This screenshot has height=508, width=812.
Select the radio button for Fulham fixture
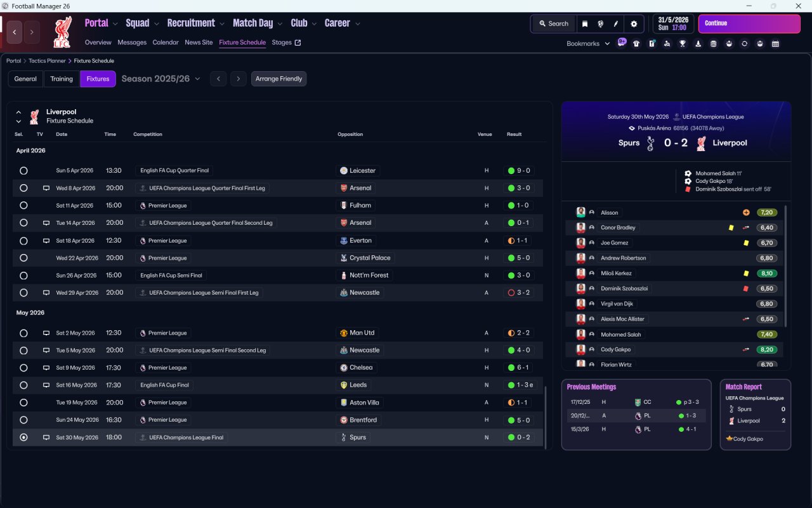pos(23,206)
